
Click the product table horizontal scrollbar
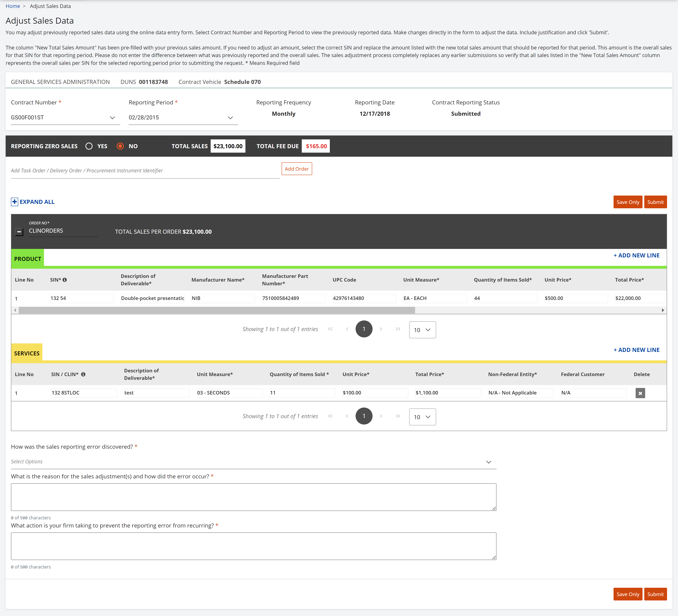(217, 310)
